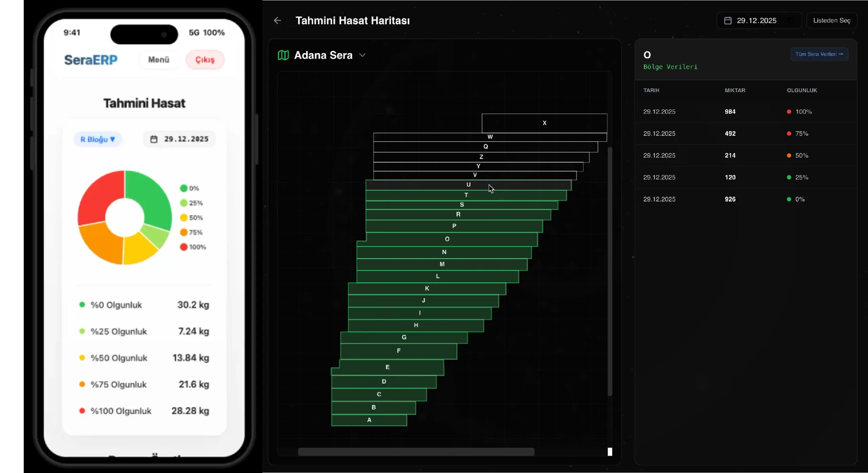The height and width of the screenshot is (473, 868).
Task: Click the horizontal map scrollbar
Action: point(416,452)
